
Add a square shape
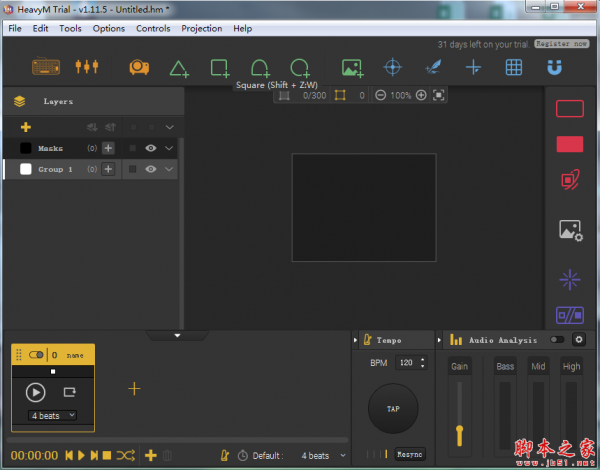coord(220,68)
